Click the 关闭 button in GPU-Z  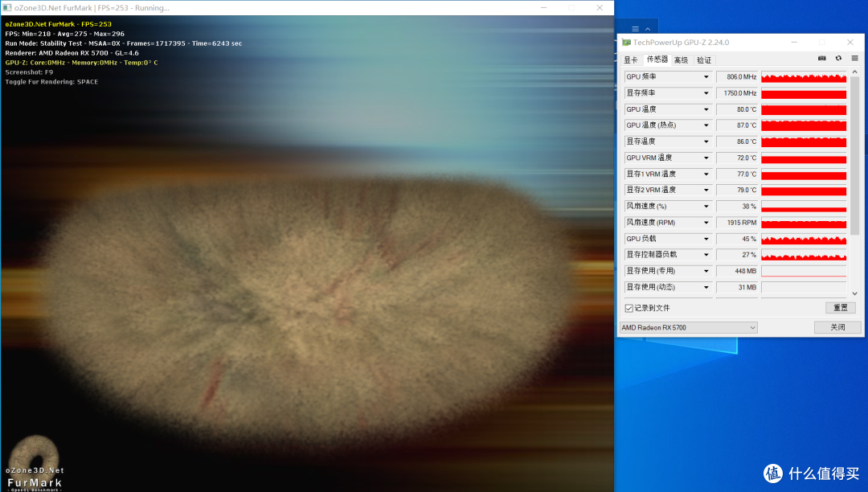[x=837, y=328]
